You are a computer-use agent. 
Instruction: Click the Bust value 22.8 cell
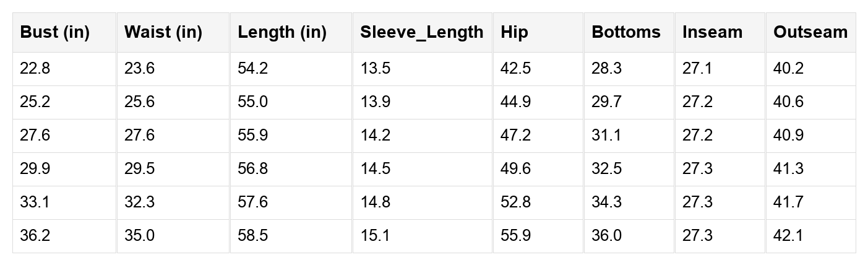click(x=35, y=69)
